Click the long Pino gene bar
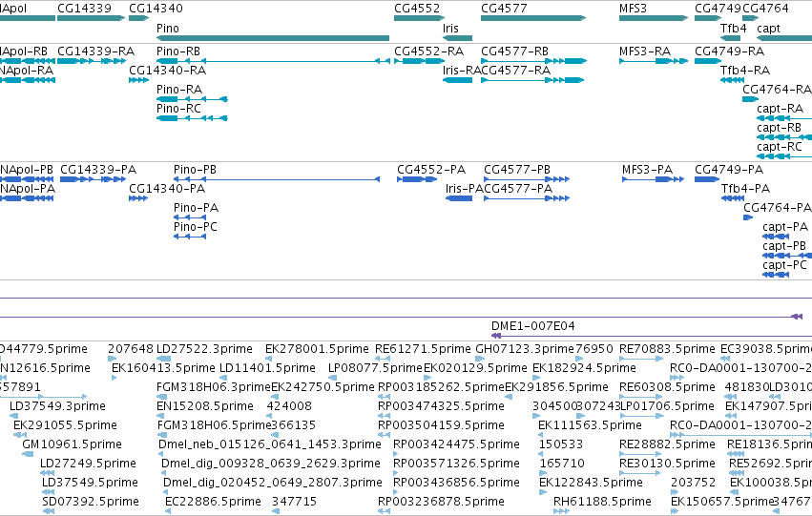This screenshot has height=516, width=812. tap(273, 38)
